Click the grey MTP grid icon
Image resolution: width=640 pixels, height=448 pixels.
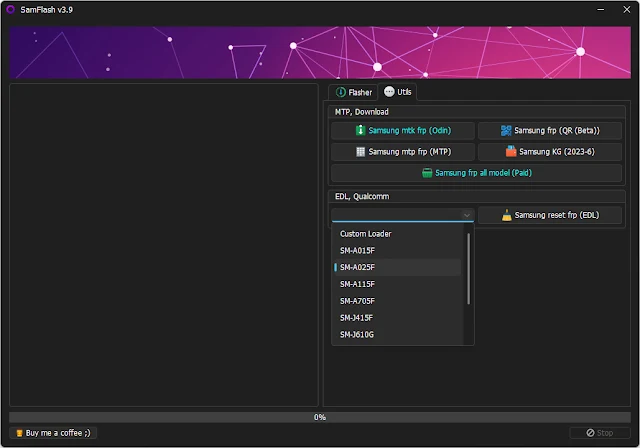click(360, 152)
